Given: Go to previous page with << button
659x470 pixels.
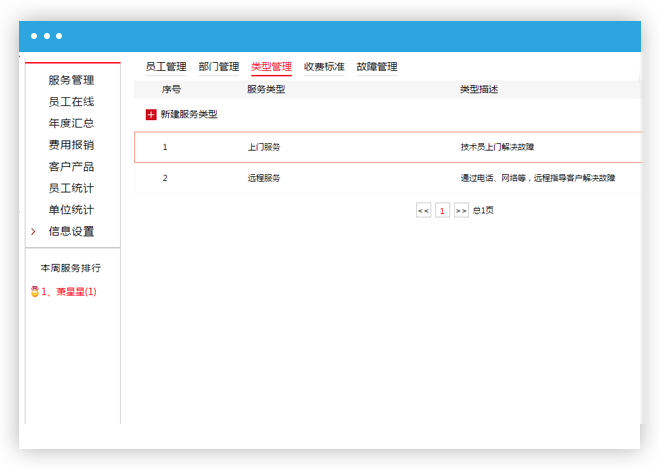Looking at the screenshot, I should click(x=423, y=211).
